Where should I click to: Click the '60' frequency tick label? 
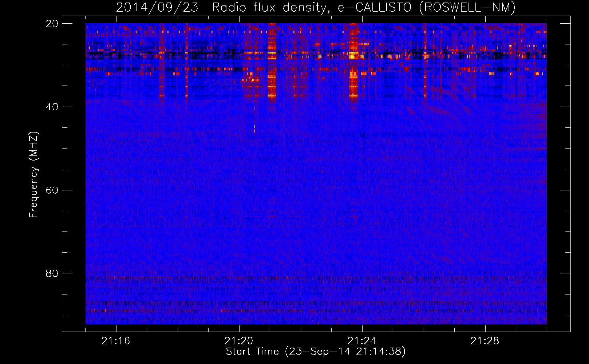pos(52,190)
